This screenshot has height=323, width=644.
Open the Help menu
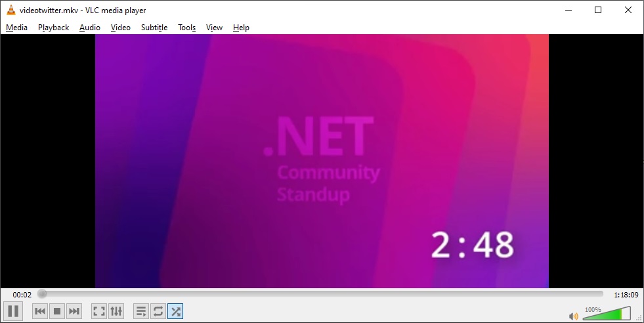pyautogui.click(x=241, y=28)
